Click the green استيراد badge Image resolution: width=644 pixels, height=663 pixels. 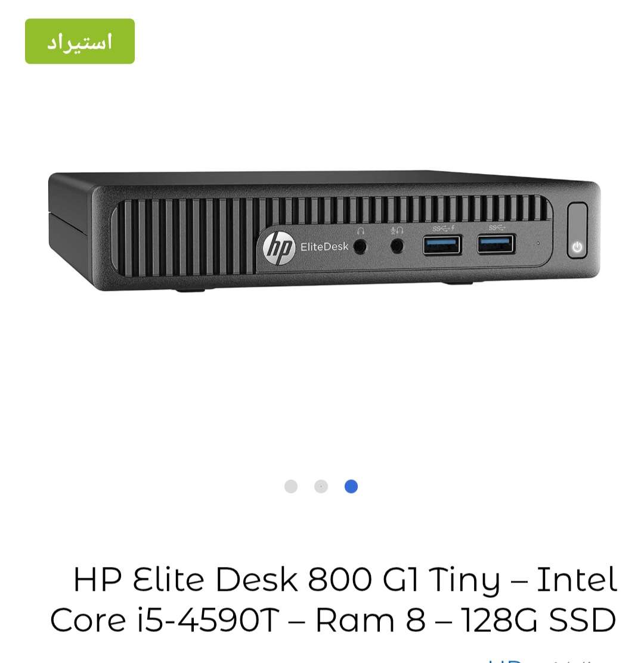point(80,42)
